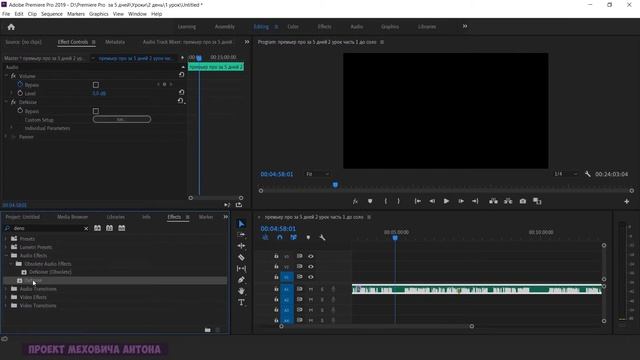Open the Program monitor button editor plus
The height and width of the screenshot is (360, 640).
point(627,201)
